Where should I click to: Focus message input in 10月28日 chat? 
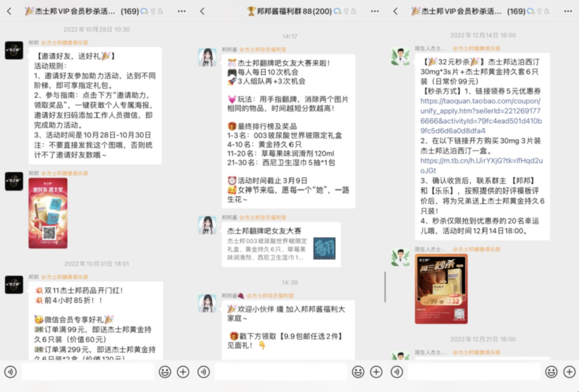[x=87, y=372]
